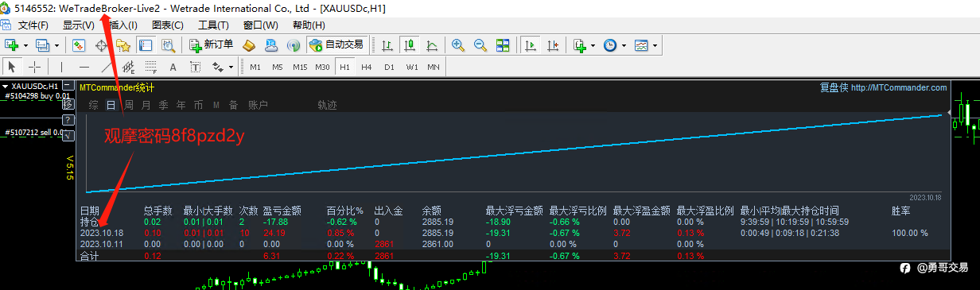Click the add indicators icon
The width and height of the screenshot is (980, 290).
(580, 45)
